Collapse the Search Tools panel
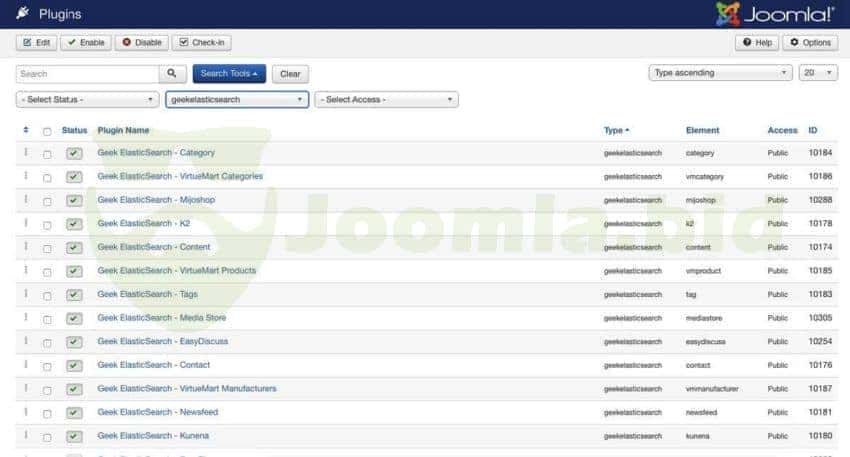The image size is (850, 457). click(229, 74)
